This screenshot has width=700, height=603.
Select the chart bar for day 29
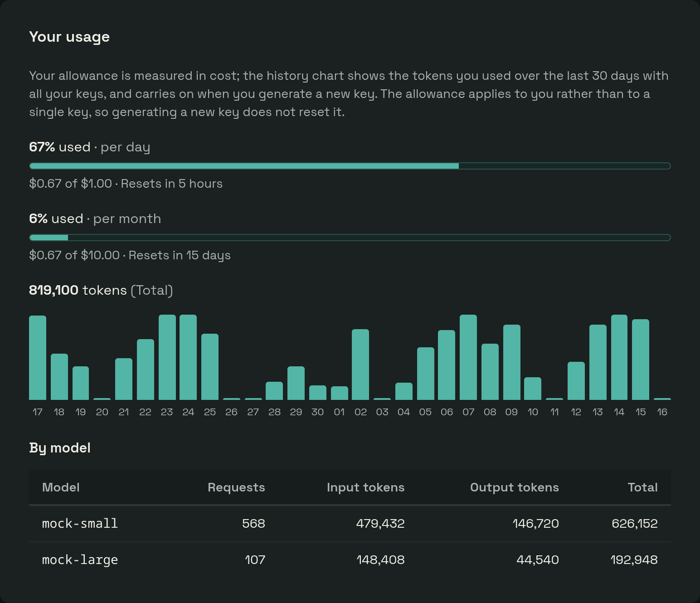[x=296, y=383]
